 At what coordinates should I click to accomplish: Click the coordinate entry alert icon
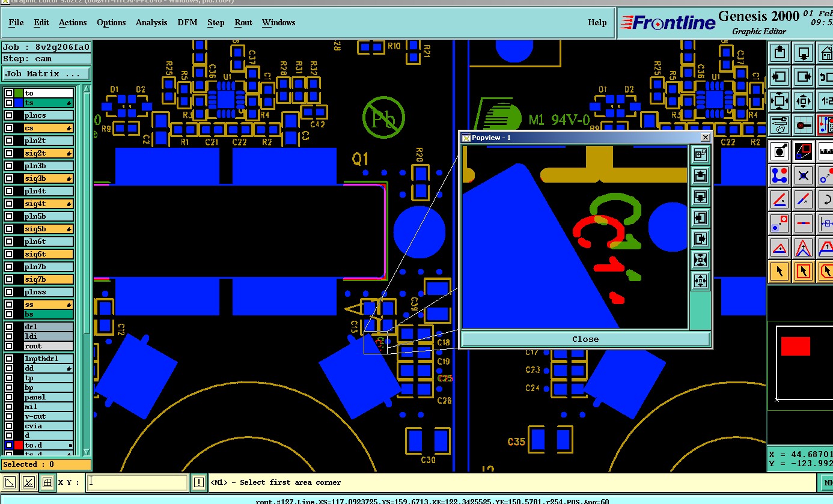pos(199,482)
